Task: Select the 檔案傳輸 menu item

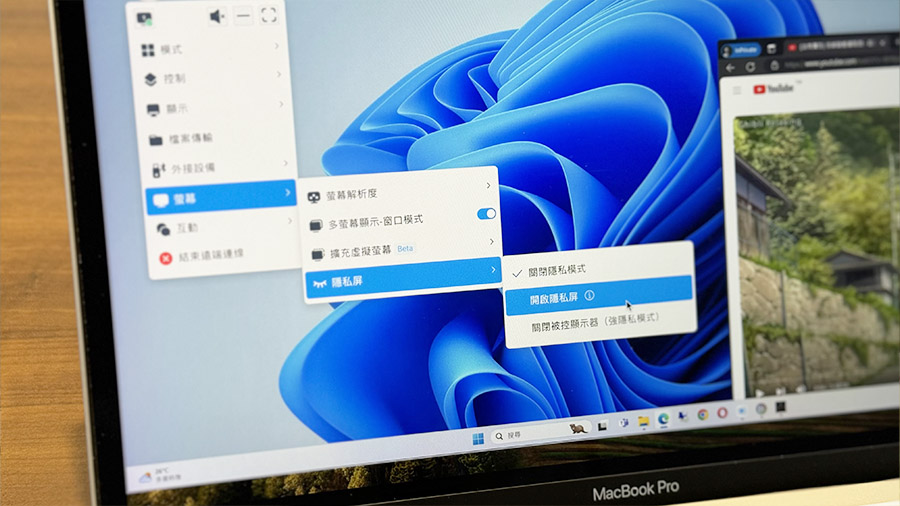Action: point(217,138)
